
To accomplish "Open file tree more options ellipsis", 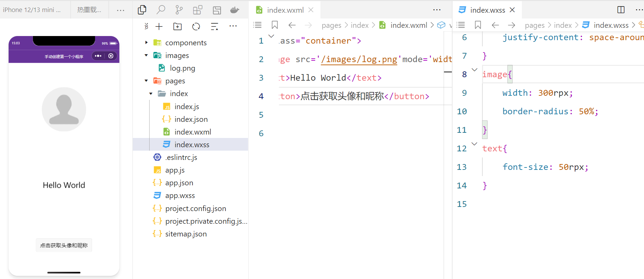I will coord(233,26).
